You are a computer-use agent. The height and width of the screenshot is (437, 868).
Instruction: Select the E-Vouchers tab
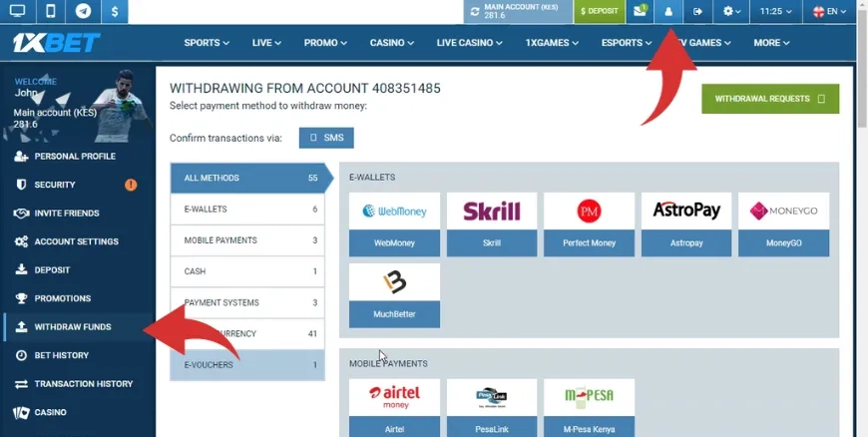pyautogui.click(x=247, y=365)
